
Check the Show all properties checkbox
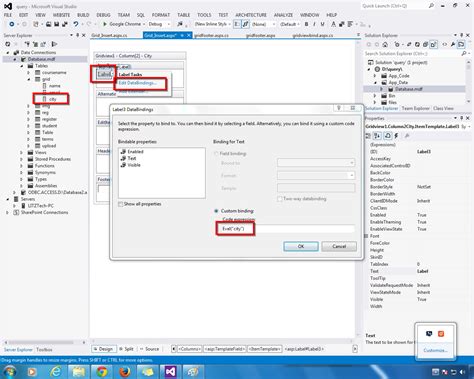coord(120,204)
